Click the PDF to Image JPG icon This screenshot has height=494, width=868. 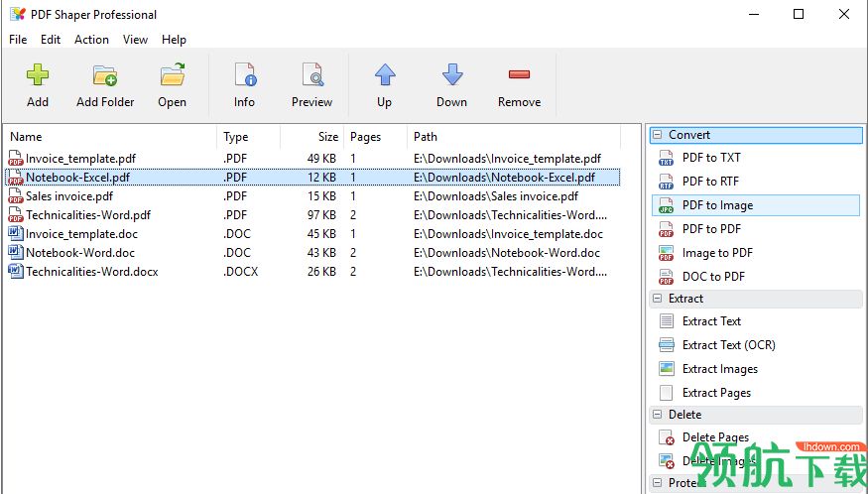[666, 205]
